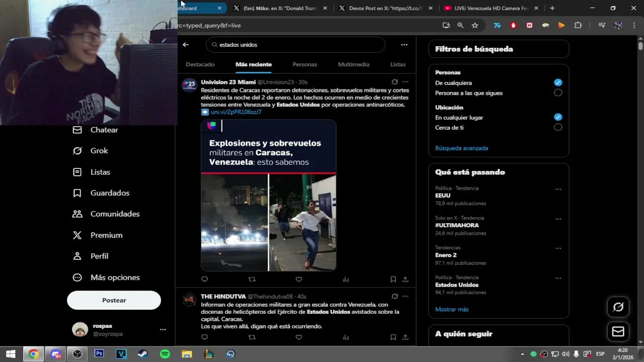This screenshot has width=644, height=362.
Task: Open the #ULTIMAHORA trending topic
Action: coord(457,225)
